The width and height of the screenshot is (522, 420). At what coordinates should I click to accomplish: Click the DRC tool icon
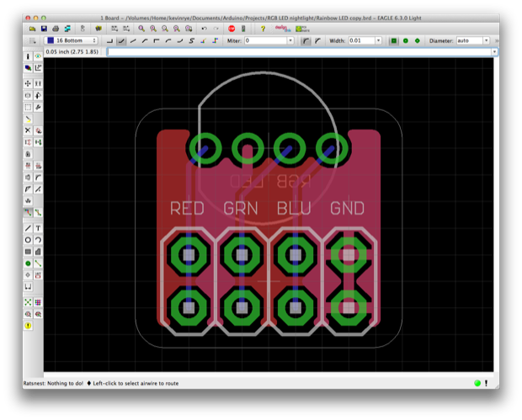(x=38, y=314)
